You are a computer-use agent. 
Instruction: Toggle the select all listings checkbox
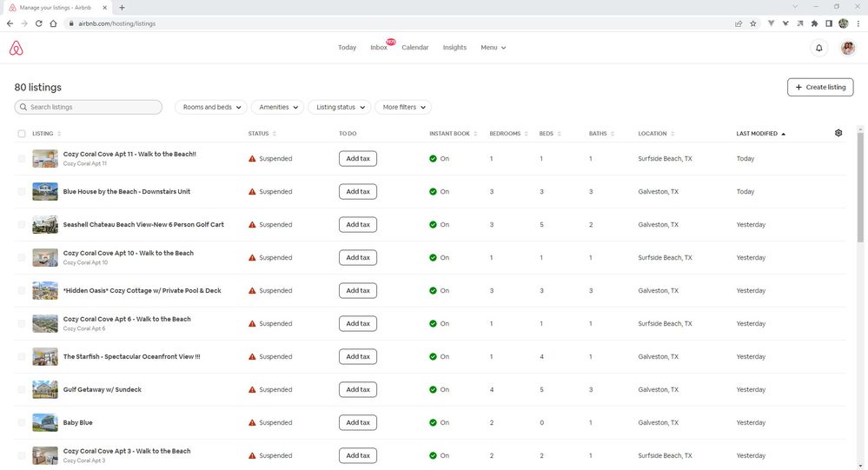[22, 134]
